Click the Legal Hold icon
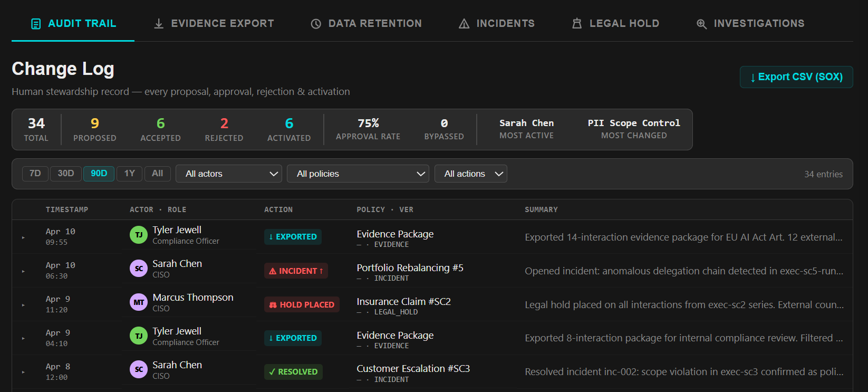The height and width of the screenshot is (392, 868). (x=577, y=24)
